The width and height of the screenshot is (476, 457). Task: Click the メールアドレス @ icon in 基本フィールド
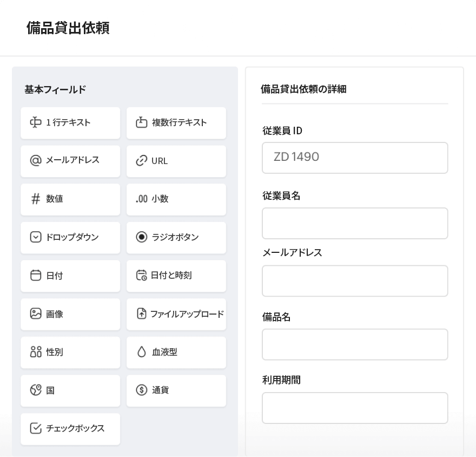[35, 161]
